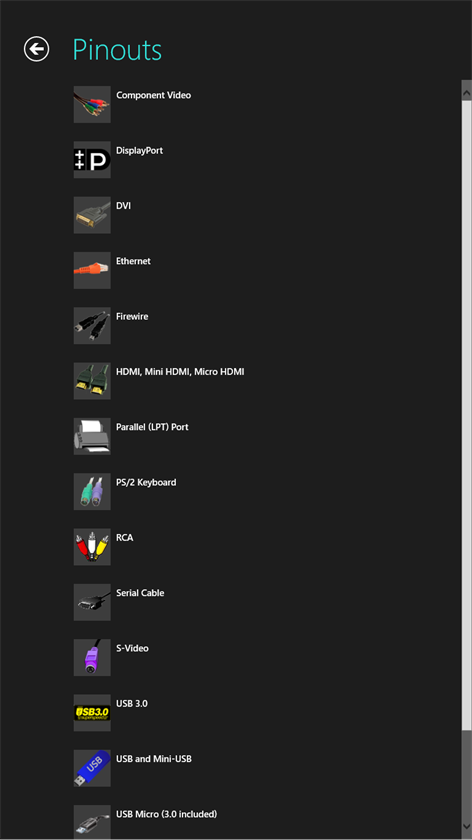
Task: Select the blue USB flash drive icon
Action: pyautogui.click(x=92, y=768)
